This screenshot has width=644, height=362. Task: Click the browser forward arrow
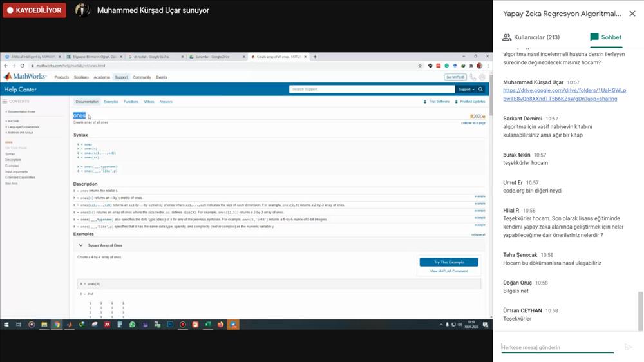[x=14, y=66]
